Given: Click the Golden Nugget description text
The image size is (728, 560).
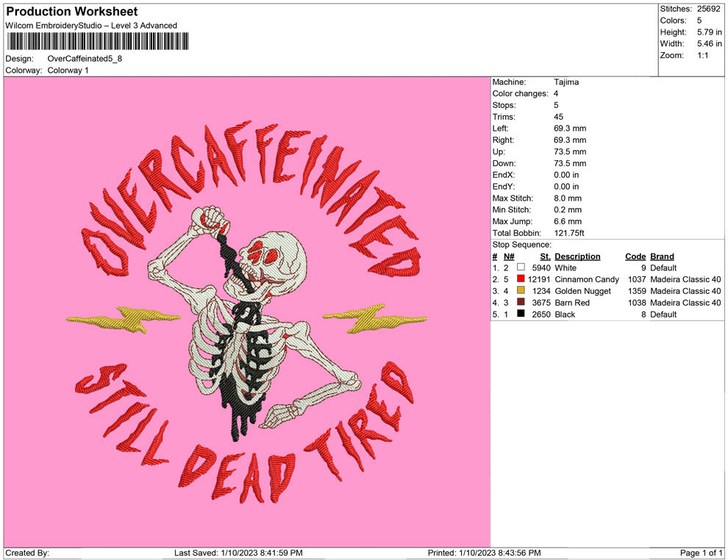Looking at the screenshot, I should 582,291.
